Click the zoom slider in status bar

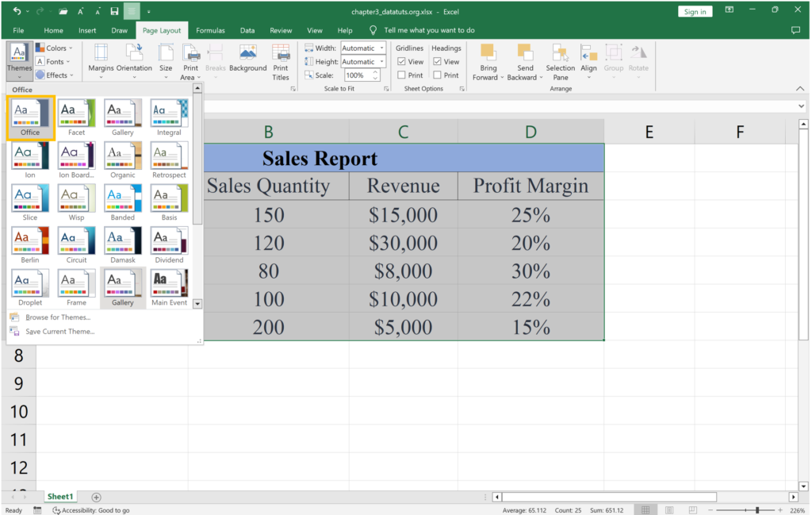tap(757, 510)
